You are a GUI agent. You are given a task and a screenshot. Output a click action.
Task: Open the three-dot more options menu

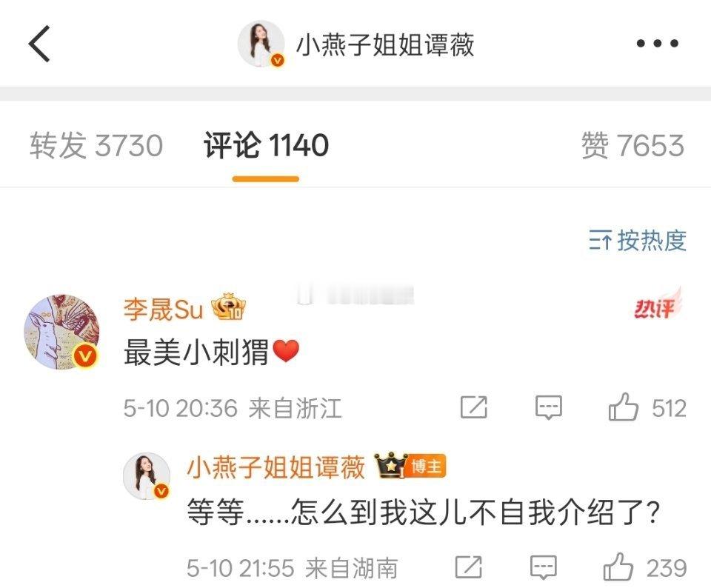pyautogui.click(x=658, y=44)
